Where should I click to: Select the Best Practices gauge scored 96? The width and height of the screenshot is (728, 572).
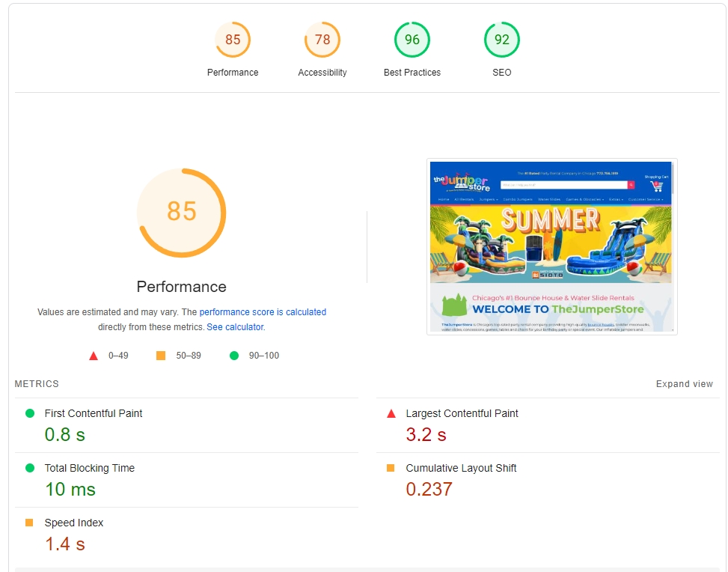point(412,40)
